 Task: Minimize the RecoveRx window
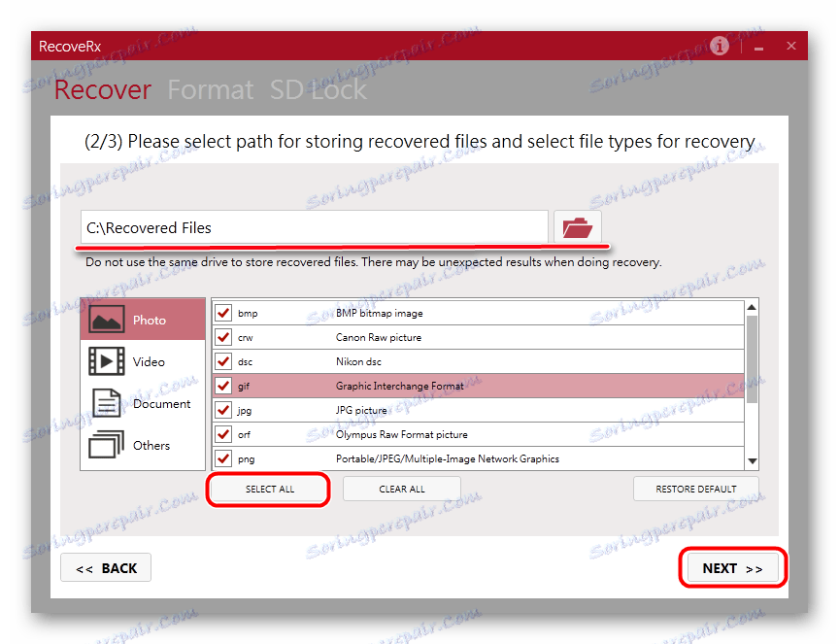pos(758,49)
